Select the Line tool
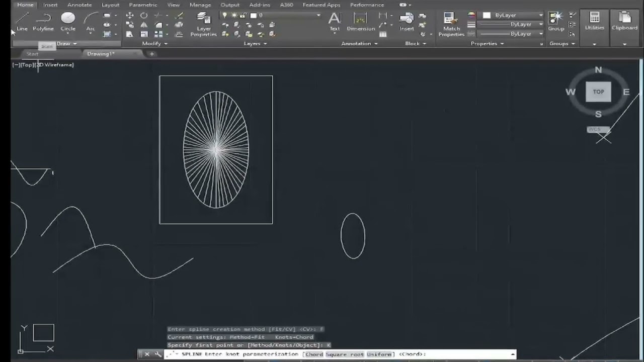The height and width of the screenshot is (362, 644). point(22,22)
